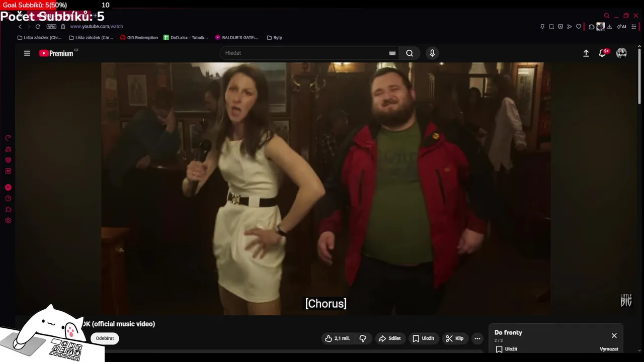Open Gift Redemption bookmark
Viewport: 644px width, 362px height.
[139, 38]
